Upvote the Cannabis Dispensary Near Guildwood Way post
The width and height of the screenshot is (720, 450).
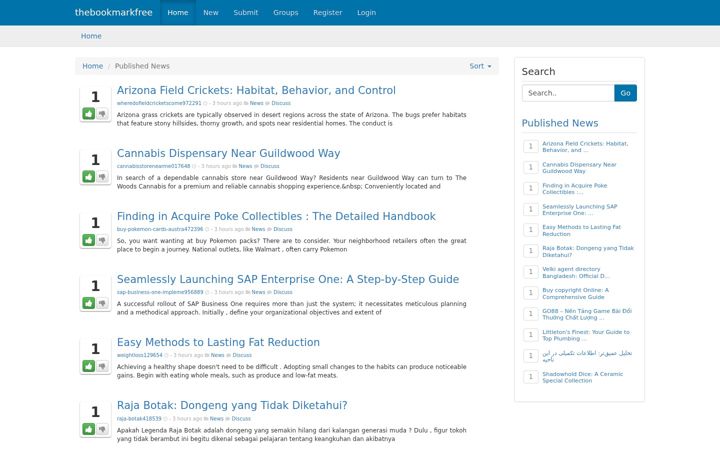89,176
